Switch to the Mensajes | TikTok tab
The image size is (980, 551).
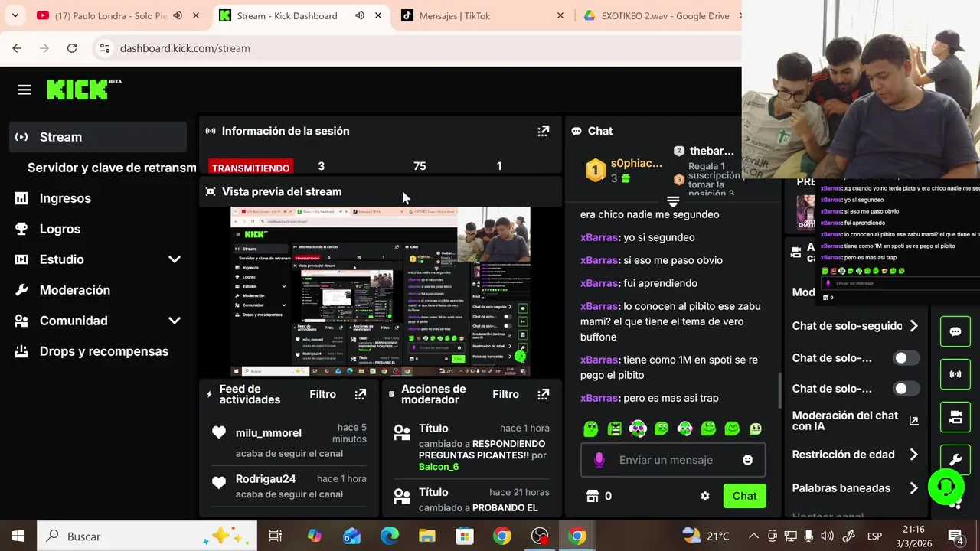(482, 15)
